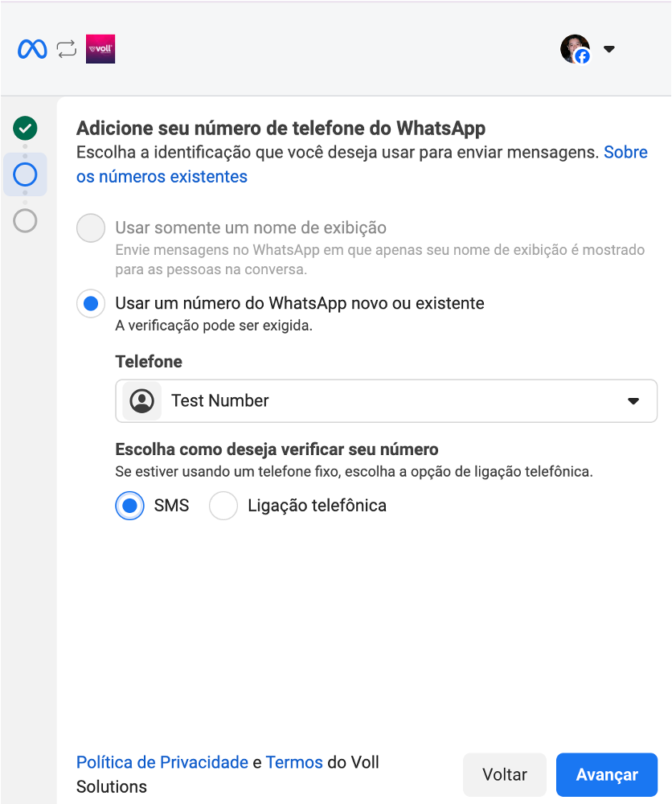The width and height of the screenshot is (672, 804).
Task: Expand the account menu caret beside avatar
Action: pyautogui.click(x=609, y=49)
